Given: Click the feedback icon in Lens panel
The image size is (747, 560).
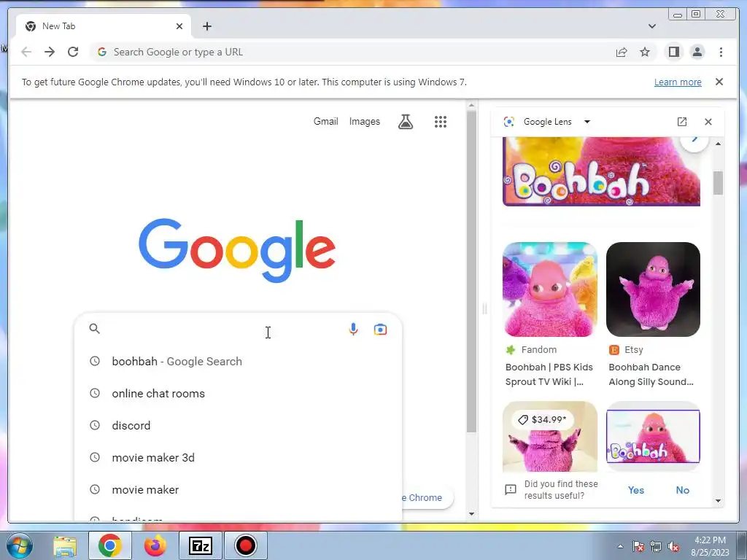Looking at the screenshot, I should click(510, 489).
